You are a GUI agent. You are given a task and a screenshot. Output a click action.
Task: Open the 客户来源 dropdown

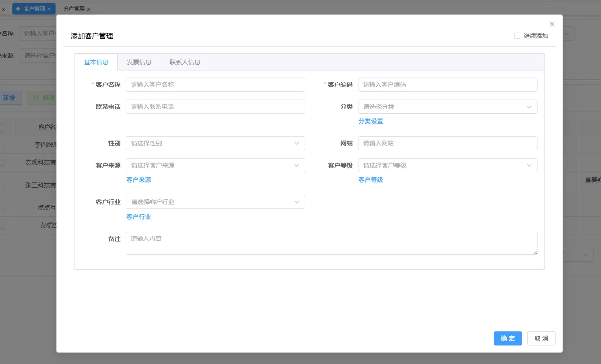(215, 165)
